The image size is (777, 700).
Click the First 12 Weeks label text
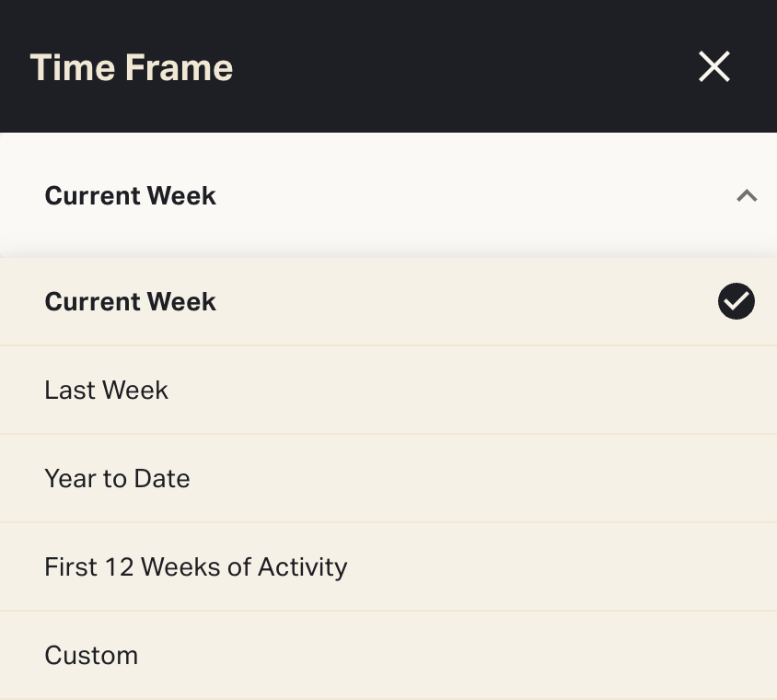pos(196,567)
